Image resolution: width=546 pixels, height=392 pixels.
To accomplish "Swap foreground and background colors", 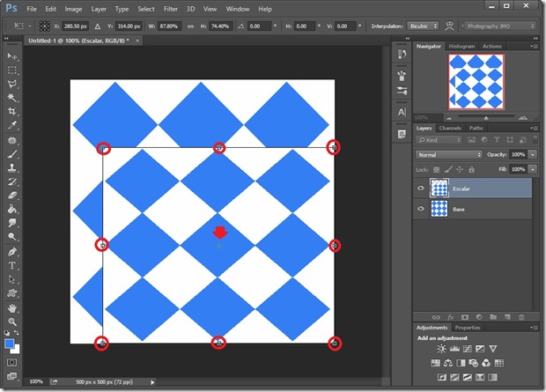I will pyautogui.click(x=17, y=333).
